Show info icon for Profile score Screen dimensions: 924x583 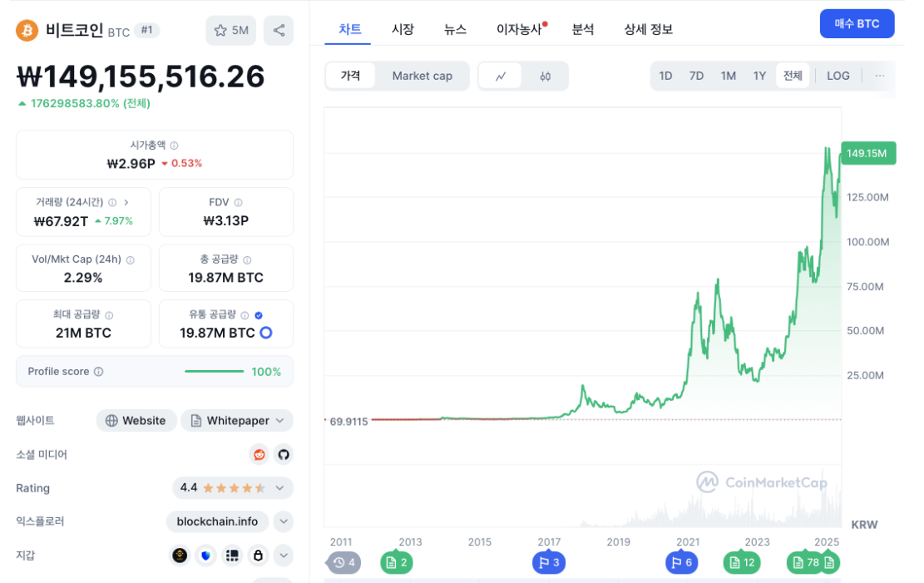tap(98, 372)
